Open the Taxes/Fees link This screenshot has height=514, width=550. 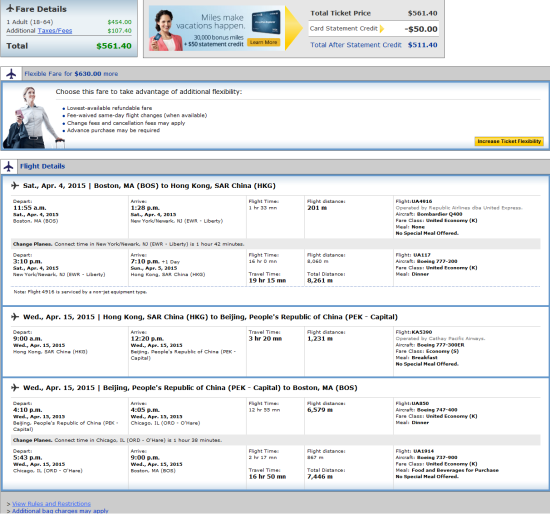pyautogui.click(x=55, y=31)
